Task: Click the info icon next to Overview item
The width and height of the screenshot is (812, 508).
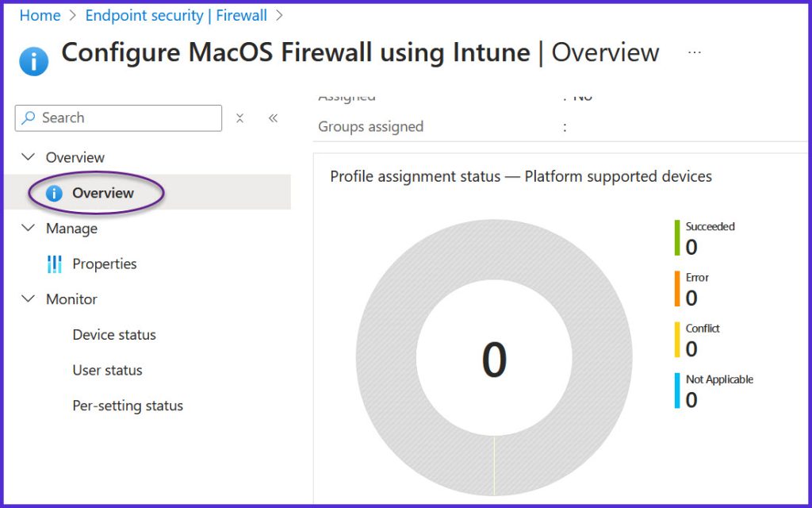Action: click(54, 194)
